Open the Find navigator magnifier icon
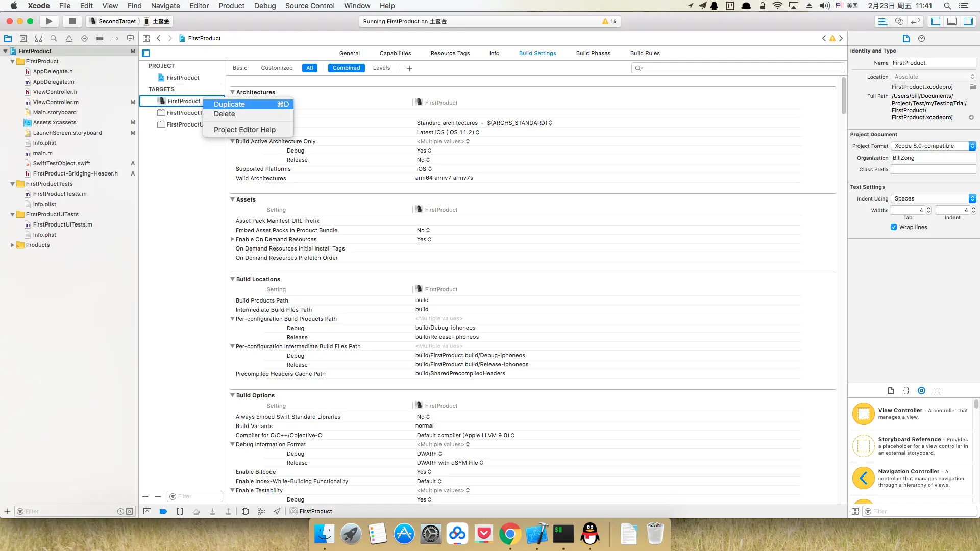Image resolution: width=980 pixels, height=551 pixels. pyautogui.click(x=54, y=38)
